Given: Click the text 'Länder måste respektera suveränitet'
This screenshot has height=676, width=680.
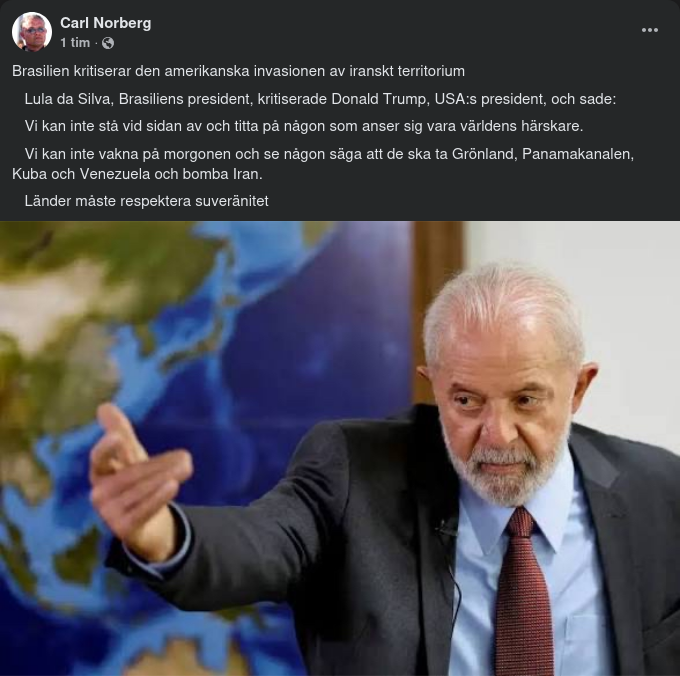Looking at the screenshot, I should (x=147, y=201).
